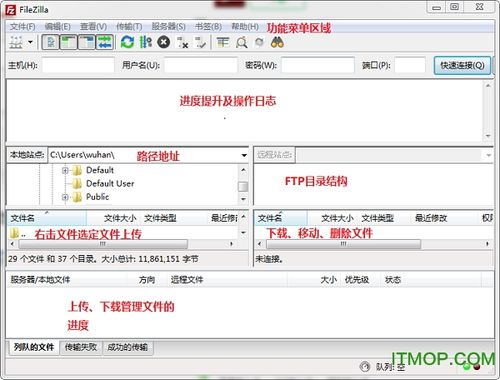
Task: Toggle synchronized browsing icon
Action: click(259, 42)
